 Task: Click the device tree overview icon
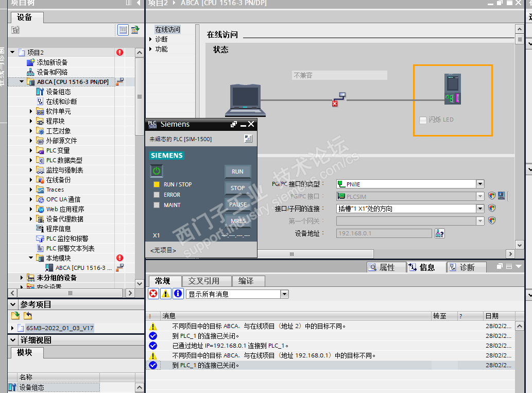pos(15,30)
